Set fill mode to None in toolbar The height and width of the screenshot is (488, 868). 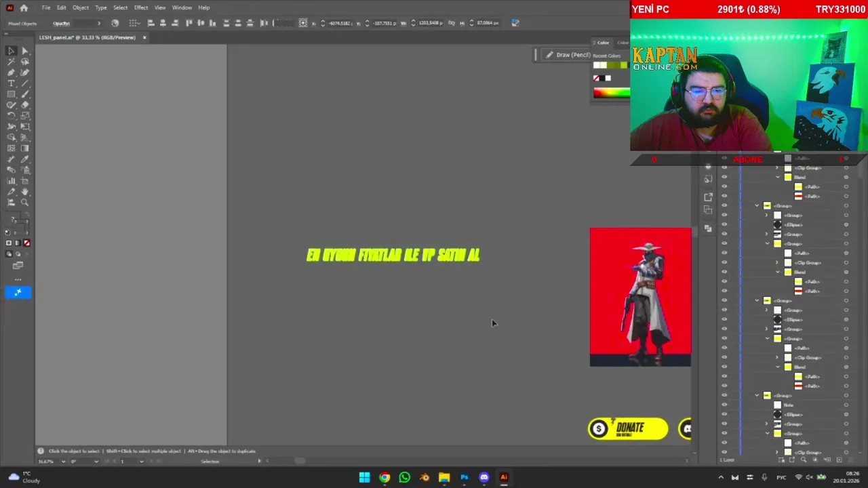click(27, 243)
